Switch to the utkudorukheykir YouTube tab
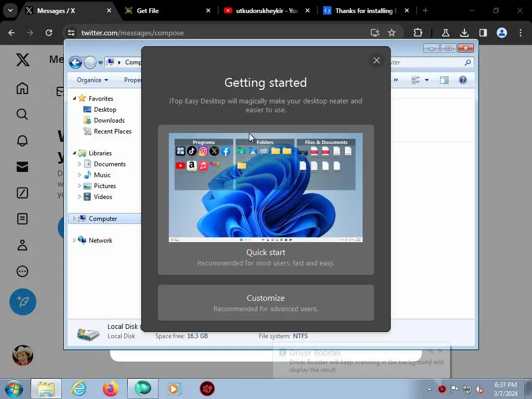The image size is (532, 399). pos(267,11)
